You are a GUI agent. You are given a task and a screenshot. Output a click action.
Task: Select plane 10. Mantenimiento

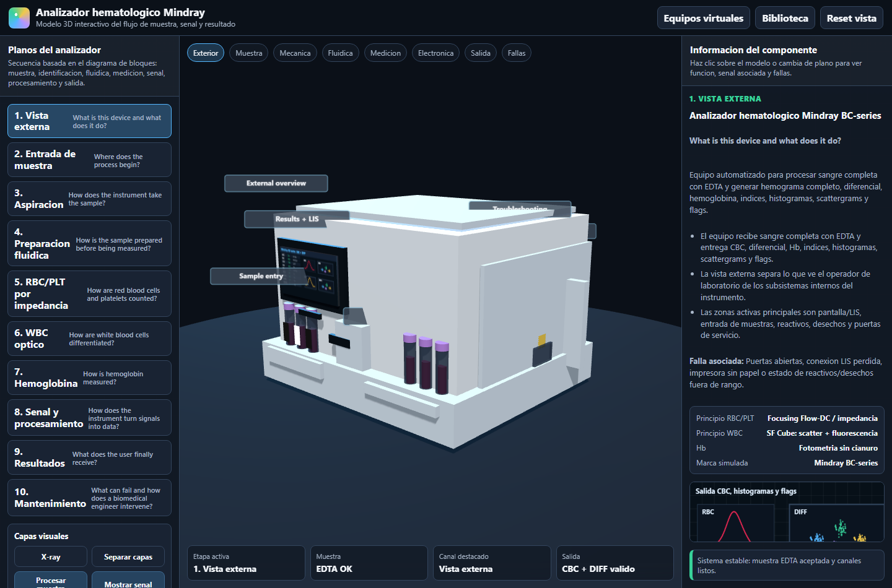click(x=89, y=498)
